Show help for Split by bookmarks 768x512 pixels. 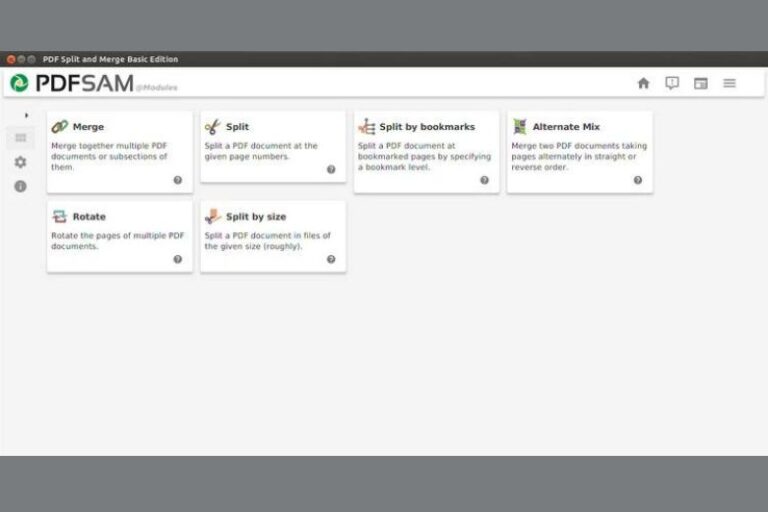click(x=484, y=180)
